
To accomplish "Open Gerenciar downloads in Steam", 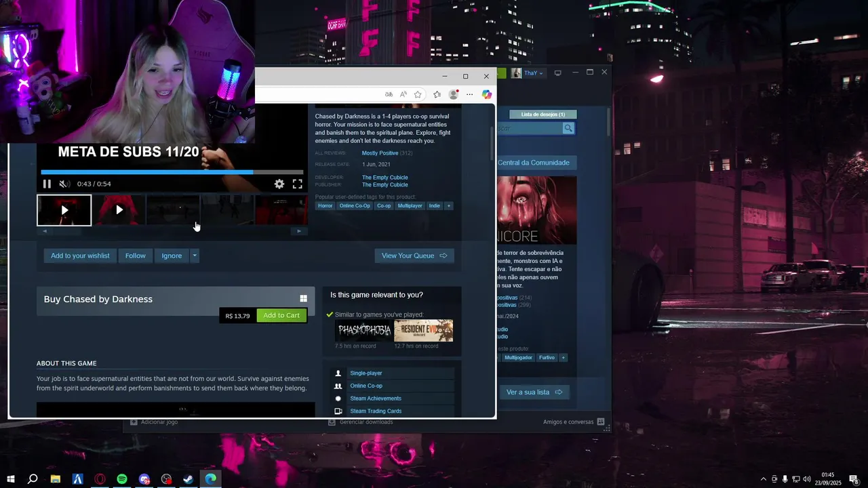I will (x=361, y=422).
